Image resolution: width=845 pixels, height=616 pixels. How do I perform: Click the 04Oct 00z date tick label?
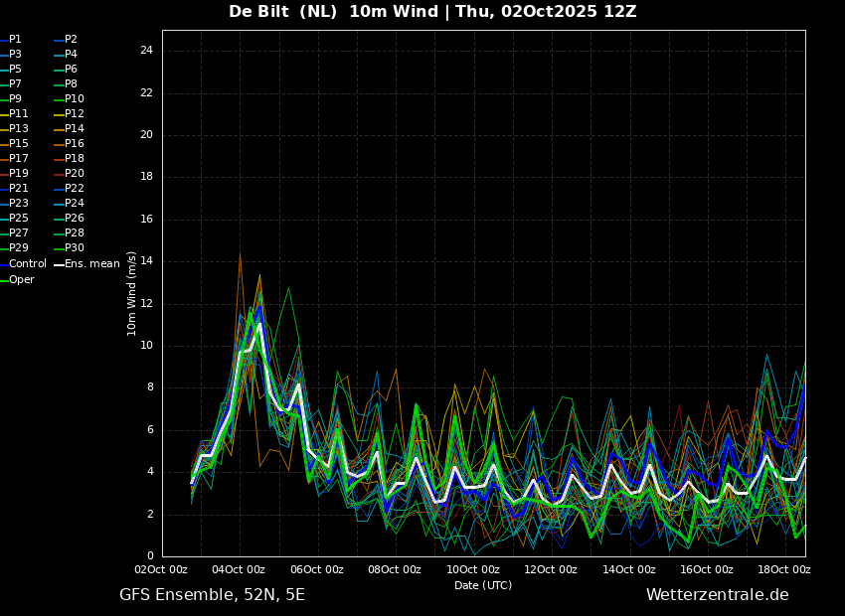pyautogui.click(x=239, y=569)
